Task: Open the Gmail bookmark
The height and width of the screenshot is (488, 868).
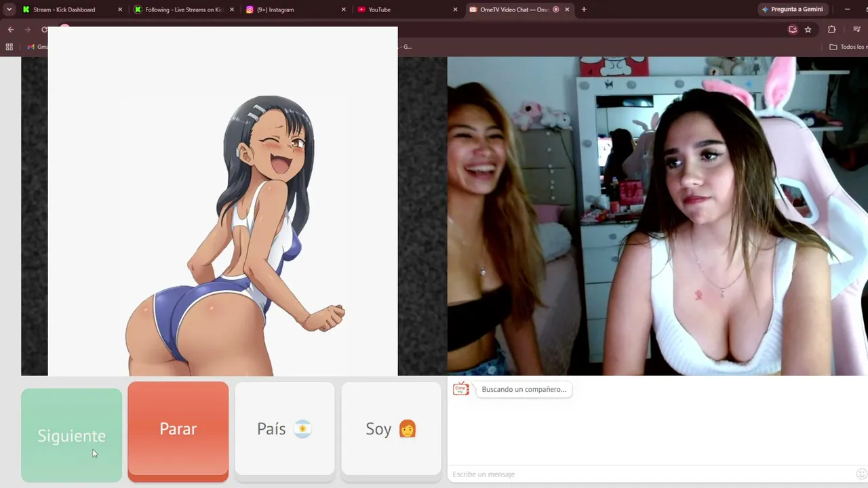Action: pyautogui.click(x=37, y=47)
